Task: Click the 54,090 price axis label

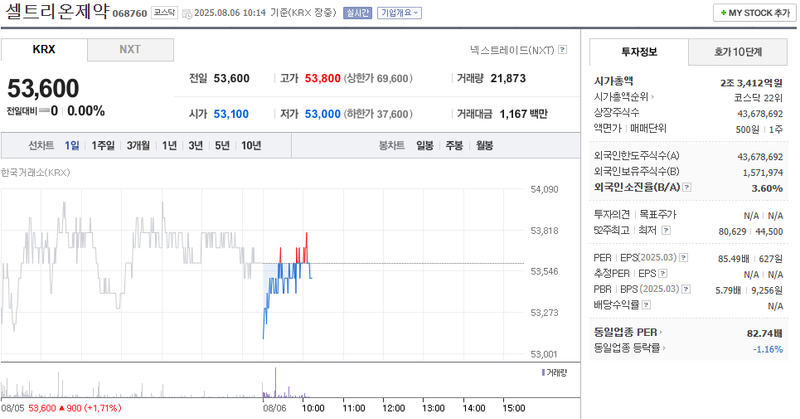Action: point(544,189)
